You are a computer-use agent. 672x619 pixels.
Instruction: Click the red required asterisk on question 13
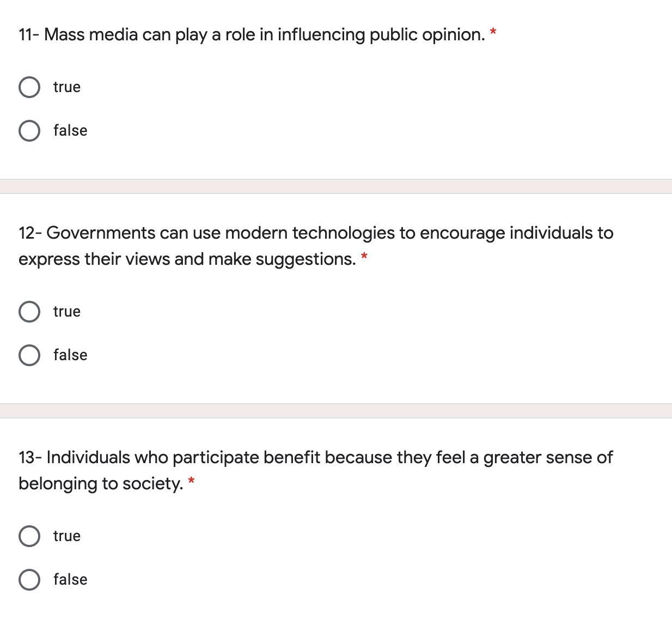coord(191,481)
